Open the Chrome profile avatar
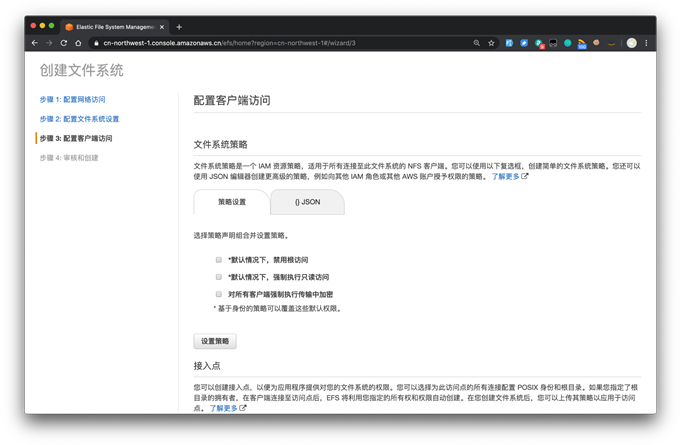The width and height of the screenshot is (680, 445). (x=631, y=43)
